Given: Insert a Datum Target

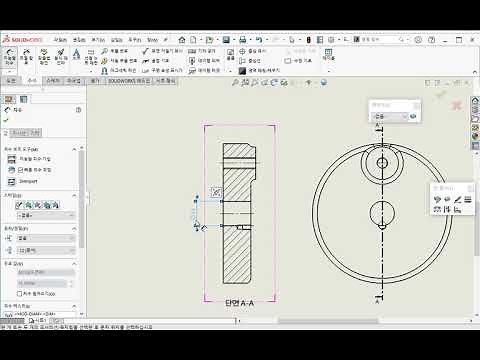Looking at the screenshot, I should click(x=204, y=70).
